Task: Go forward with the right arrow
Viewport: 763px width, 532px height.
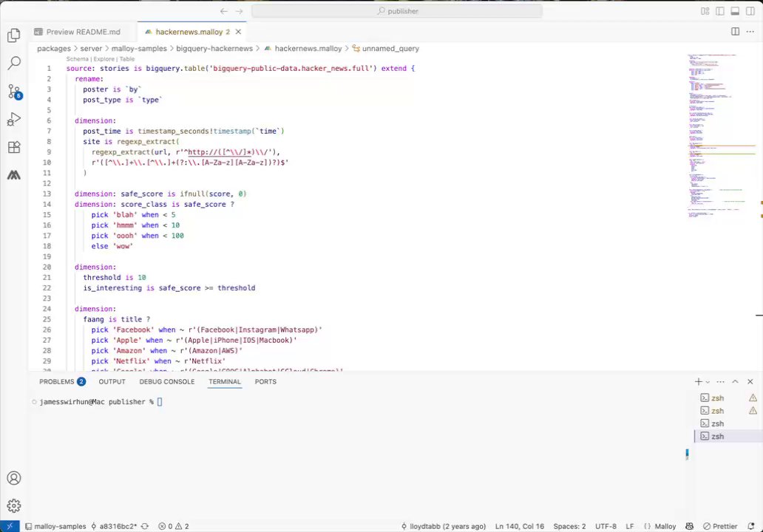Action: (239, 11)
